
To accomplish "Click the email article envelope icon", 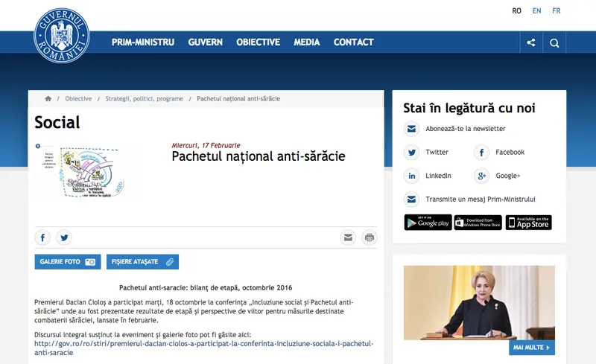I will (x=348, y=238).
